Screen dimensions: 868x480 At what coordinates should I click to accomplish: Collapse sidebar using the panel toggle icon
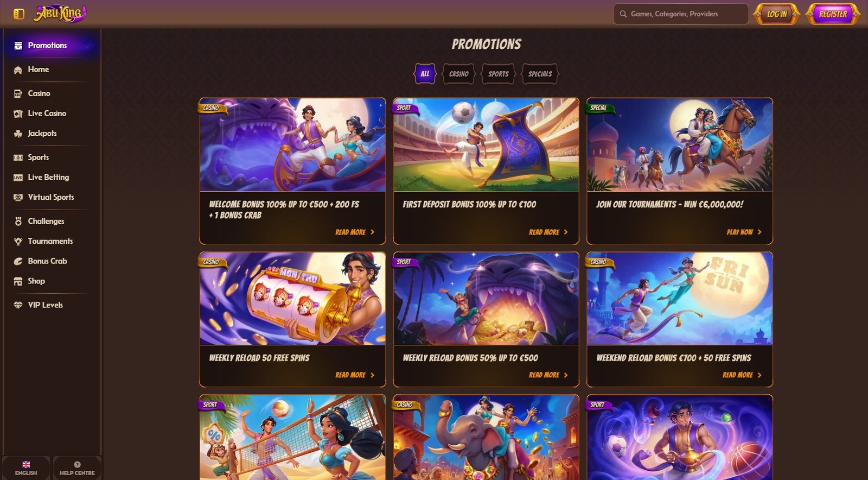click(19, 14)
